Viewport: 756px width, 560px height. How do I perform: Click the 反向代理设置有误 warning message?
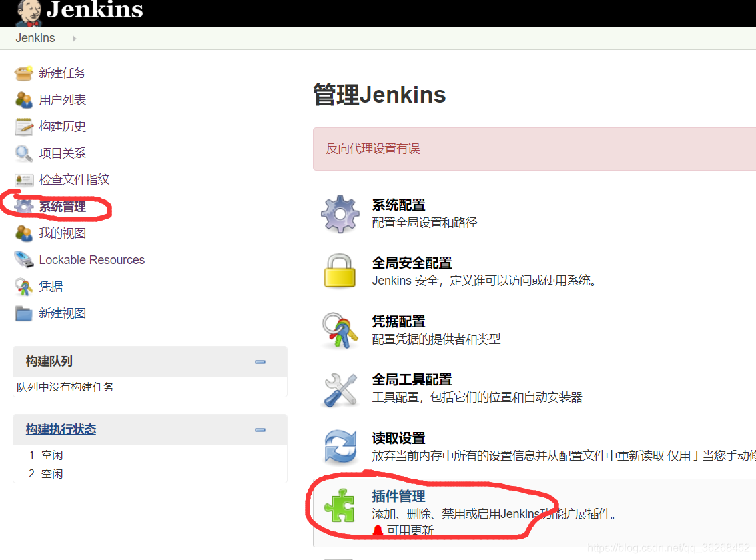point(373,149)
